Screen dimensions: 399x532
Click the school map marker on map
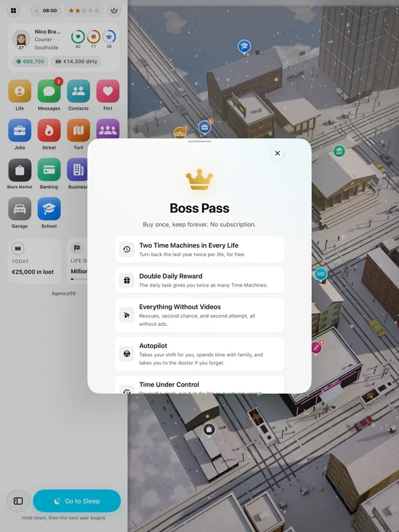click(x=244, y=47)
